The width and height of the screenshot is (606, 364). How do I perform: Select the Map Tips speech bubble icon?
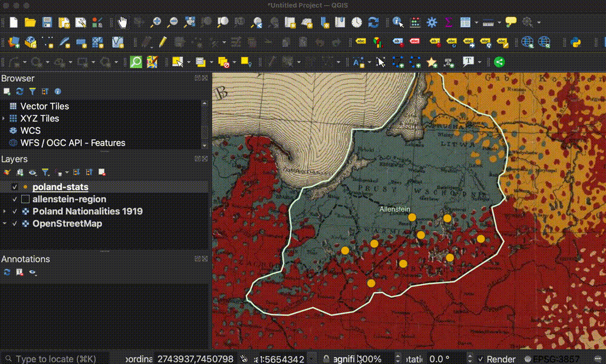click(x=511, y=22)
